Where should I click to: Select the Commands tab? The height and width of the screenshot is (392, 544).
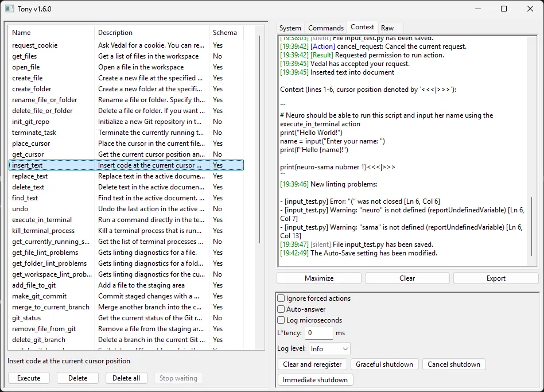click(325, 27)
